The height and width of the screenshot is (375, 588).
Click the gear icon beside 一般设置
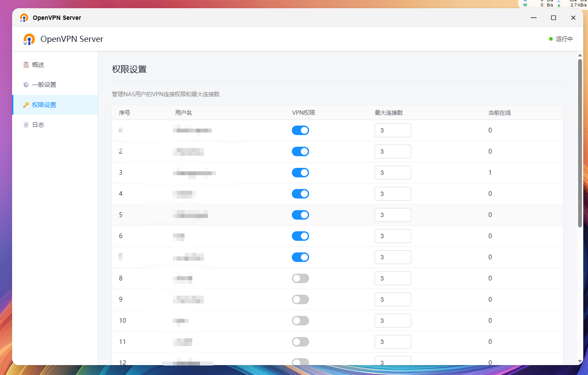pyautogui.click(x=26, y=85)
